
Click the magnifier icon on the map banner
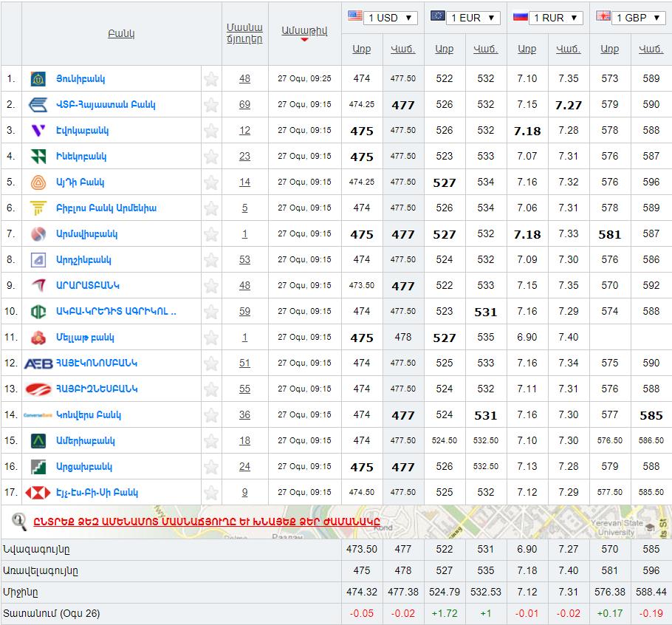tap(19, 522)
